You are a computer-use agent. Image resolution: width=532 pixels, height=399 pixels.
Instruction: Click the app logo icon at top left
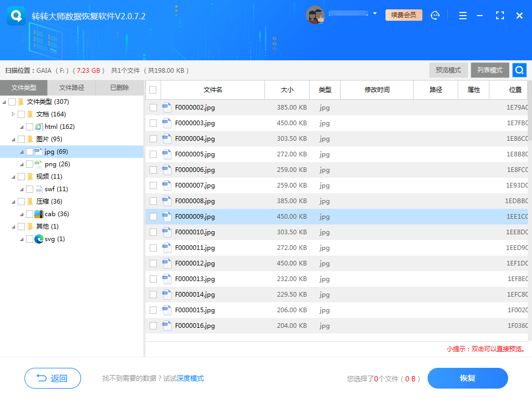click(16, 15)
